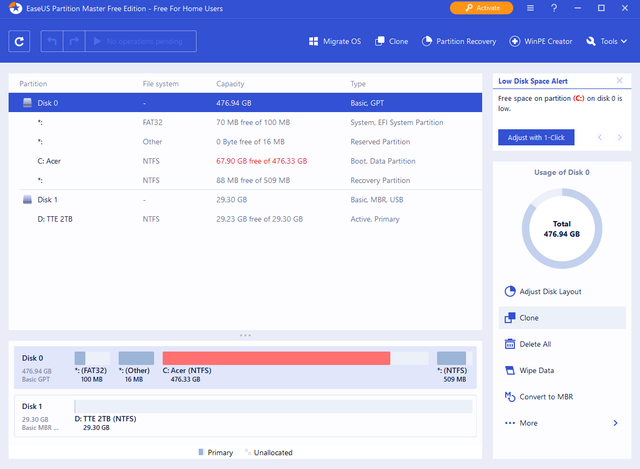Image resolution: width=640 pixels, height=469 pixels.
Task: Open WinPE Creator tool
Action: (541, 42)
